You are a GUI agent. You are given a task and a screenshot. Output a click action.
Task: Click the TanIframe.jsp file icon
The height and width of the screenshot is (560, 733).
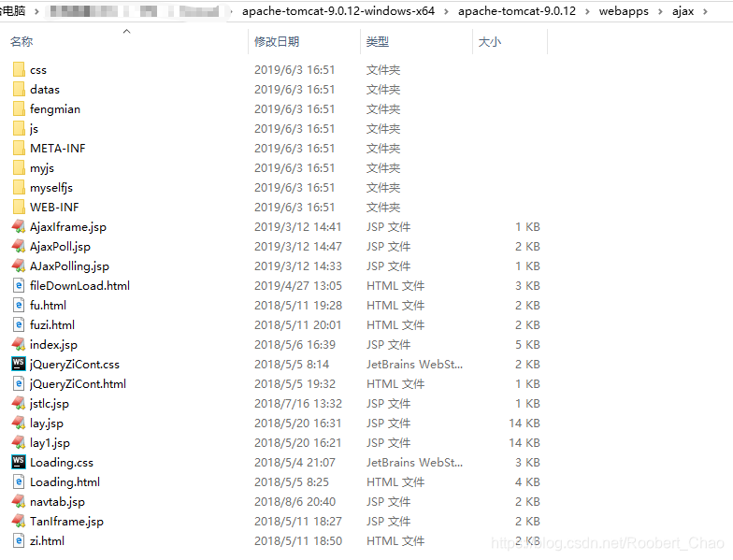click(19, 522)
